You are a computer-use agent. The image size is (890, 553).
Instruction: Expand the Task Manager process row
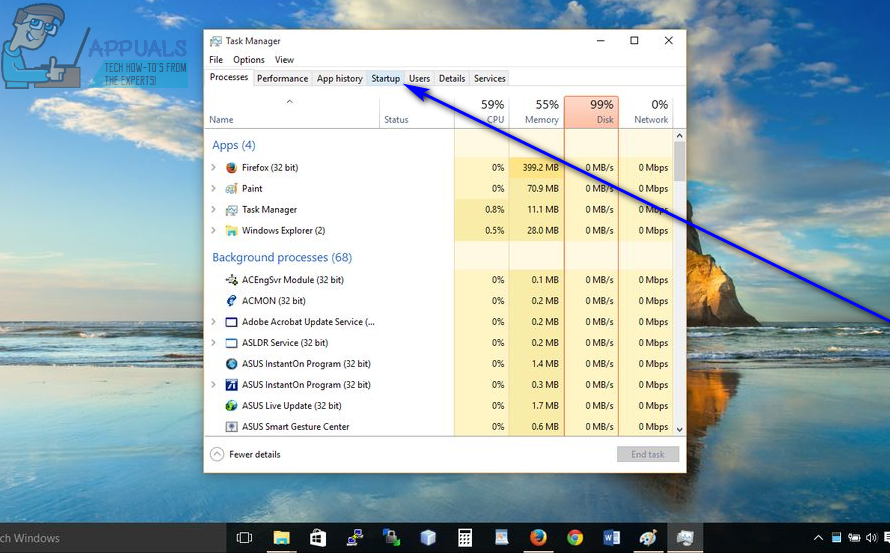213,210
